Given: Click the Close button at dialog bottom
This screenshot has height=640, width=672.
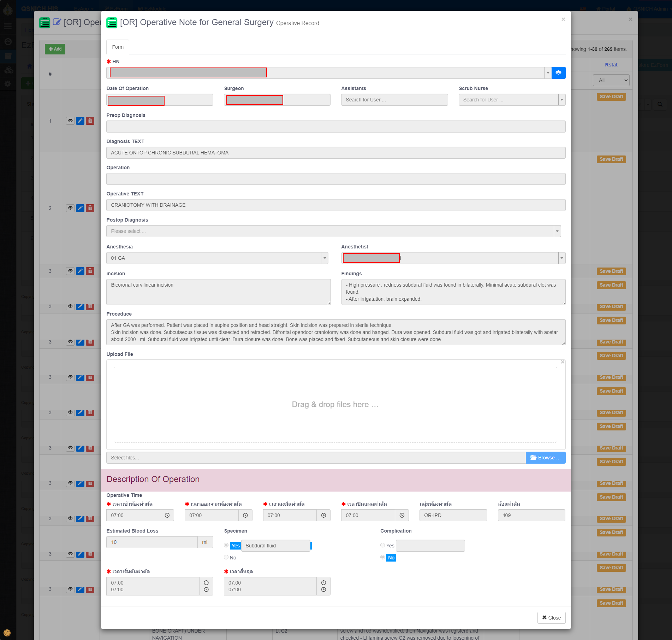Looking at the screenshot, I should click(551, 618).
